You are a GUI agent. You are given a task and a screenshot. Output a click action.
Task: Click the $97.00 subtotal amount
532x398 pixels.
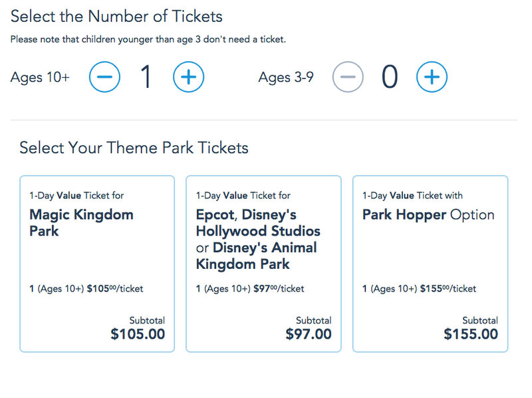click(x=309, y=334)
